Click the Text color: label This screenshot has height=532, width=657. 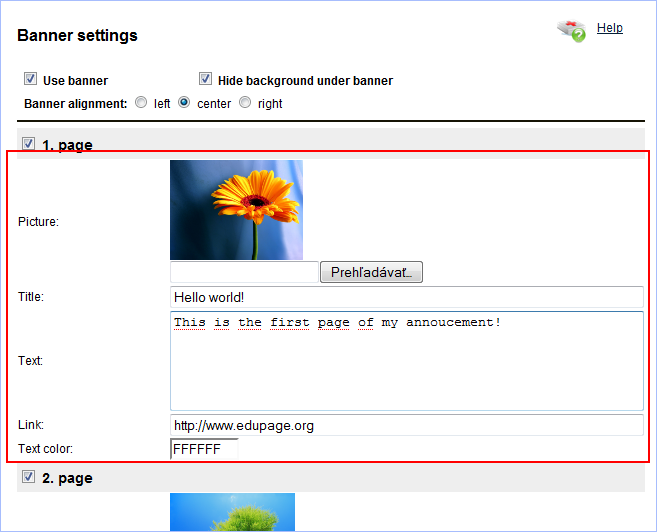tap(45, 449)
